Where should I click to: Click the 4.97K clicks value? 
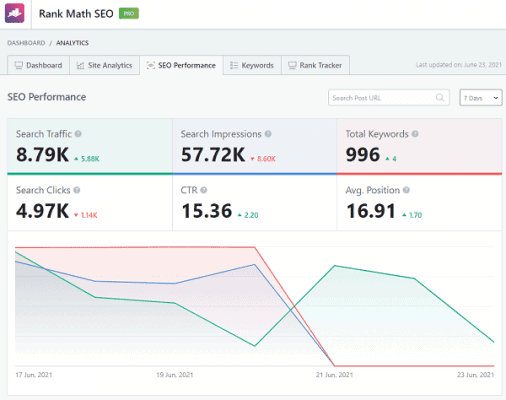42,211
